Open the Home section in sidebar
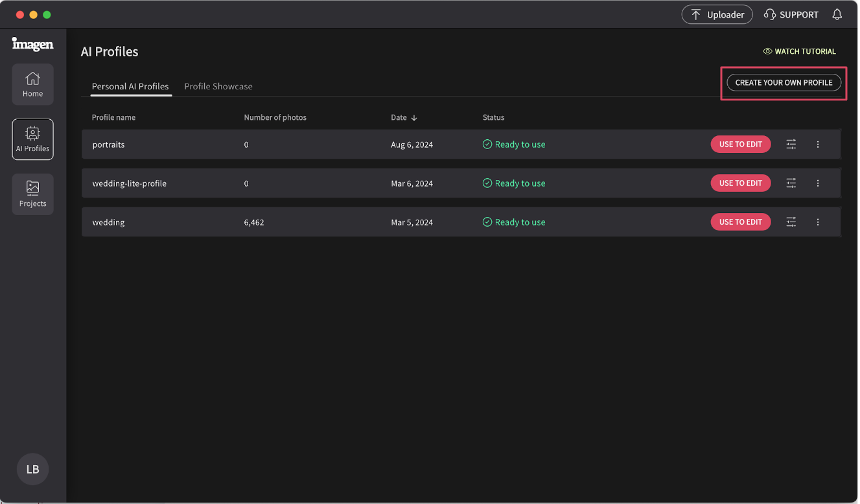This screenshot has width=860, height=504. tap(32, 84)
